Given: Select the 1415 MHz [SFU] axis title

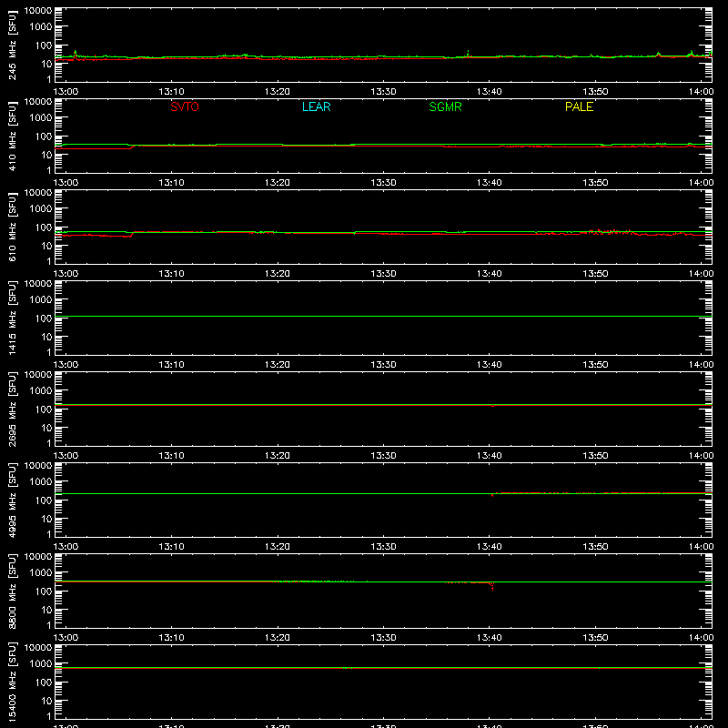Looking at the screenshot, I should pos(12,318).
